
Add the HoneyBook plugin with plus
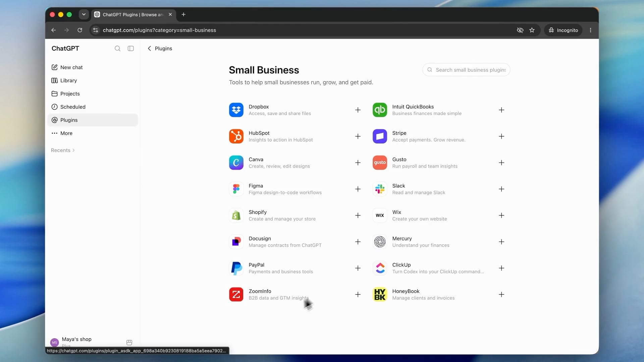click(x=501, y=295)
